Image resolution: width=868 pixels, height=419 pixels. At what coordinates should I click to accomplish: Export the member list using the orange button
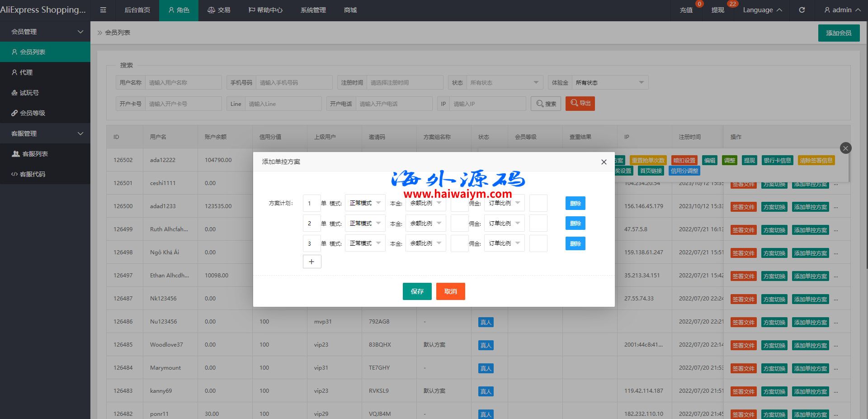pos(580,104)
